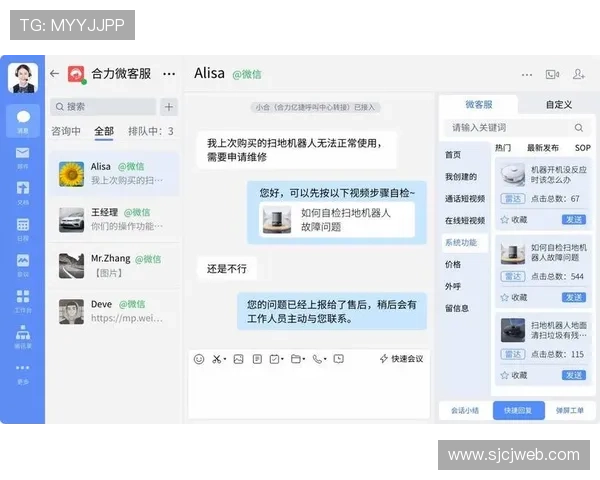
Task: Click the keyword search magnifier icon
Action: coord(579,127)
